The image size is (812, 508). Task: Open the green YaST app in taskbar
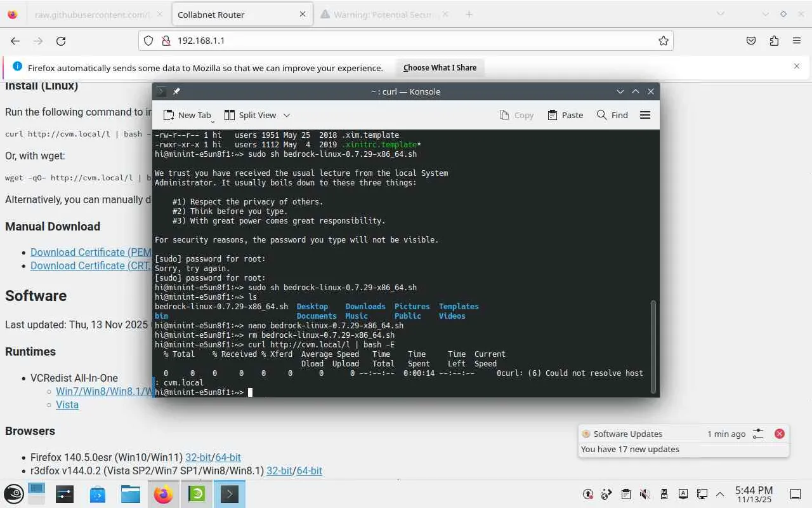click(x=197, y=494)
